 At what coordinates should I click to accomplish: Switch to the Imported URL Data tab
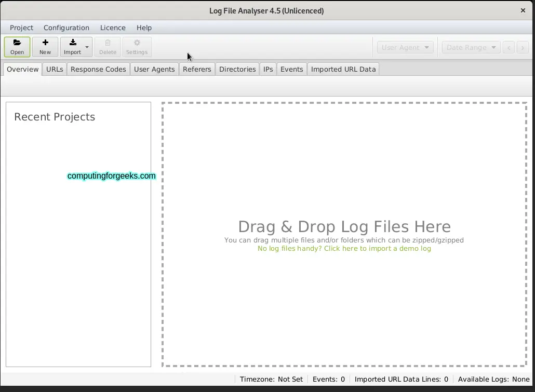[x=343, y=69]
